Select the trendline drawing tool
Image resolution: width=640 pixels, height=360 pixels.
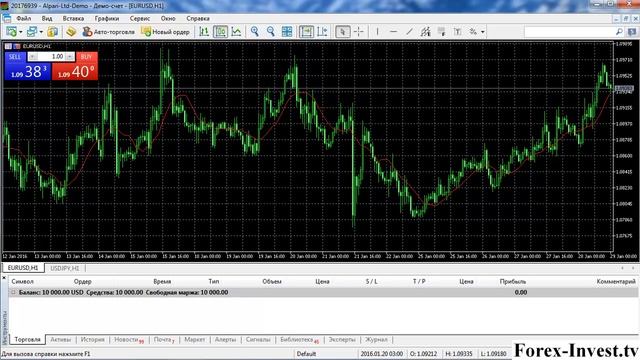point(409,31)
